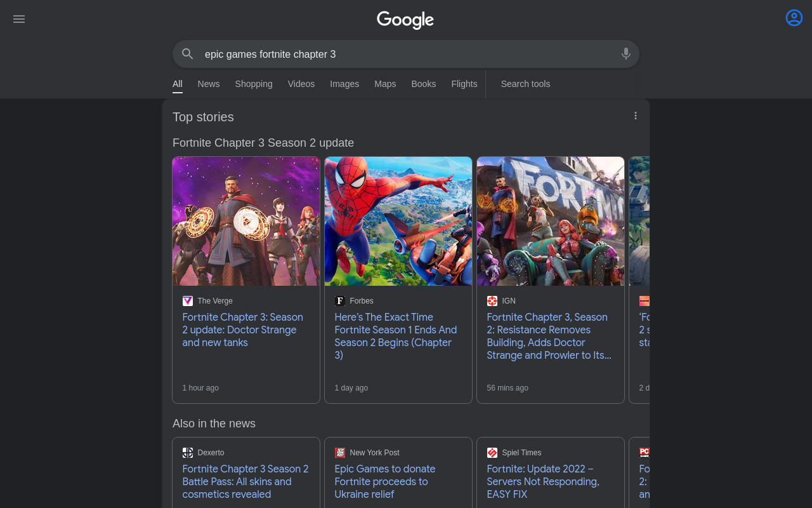Click '1 hour ago' timestamp

point(200,388)
